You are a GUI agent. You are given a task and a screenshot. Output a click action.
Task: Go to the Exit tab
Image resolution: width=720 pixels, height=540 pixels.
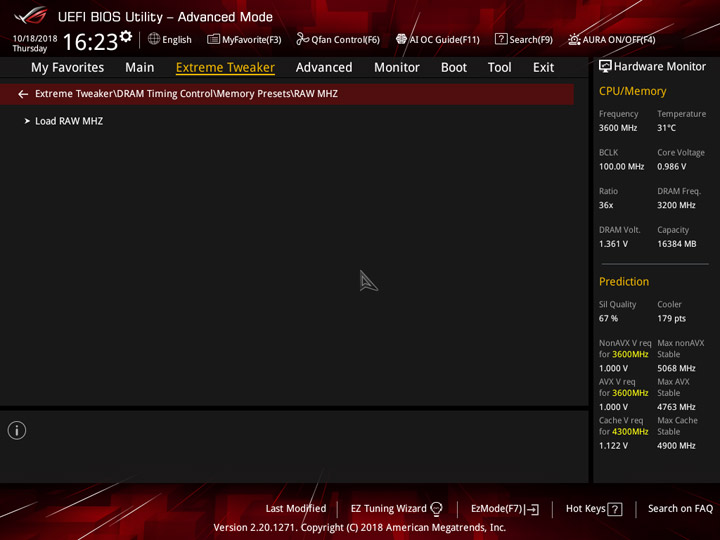point(543,68)
